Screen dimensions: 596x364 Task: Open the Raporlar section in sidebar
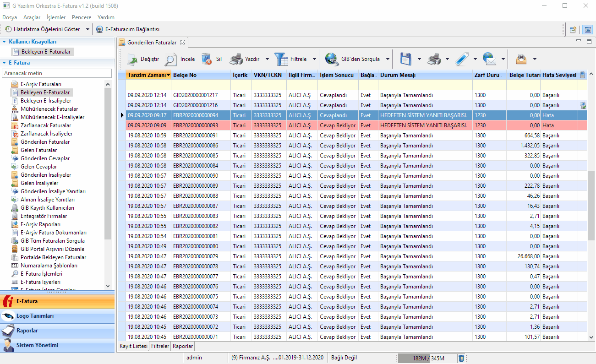27,331
